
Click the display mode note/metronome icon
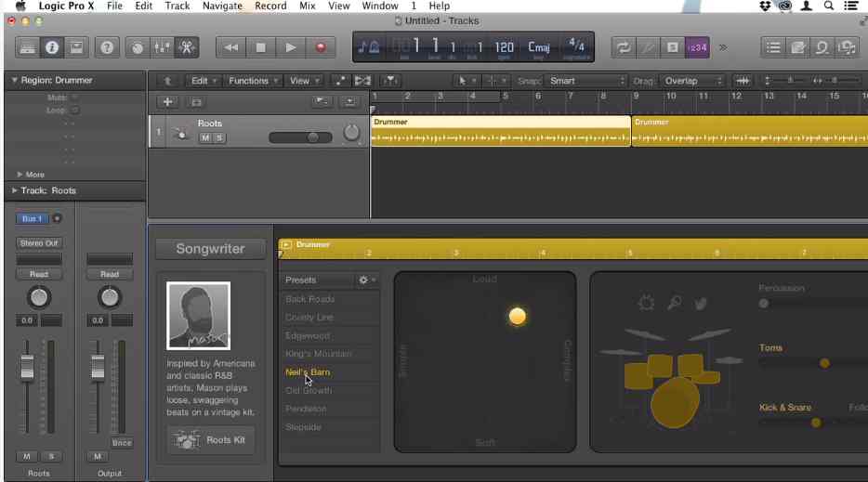point(369,47)
